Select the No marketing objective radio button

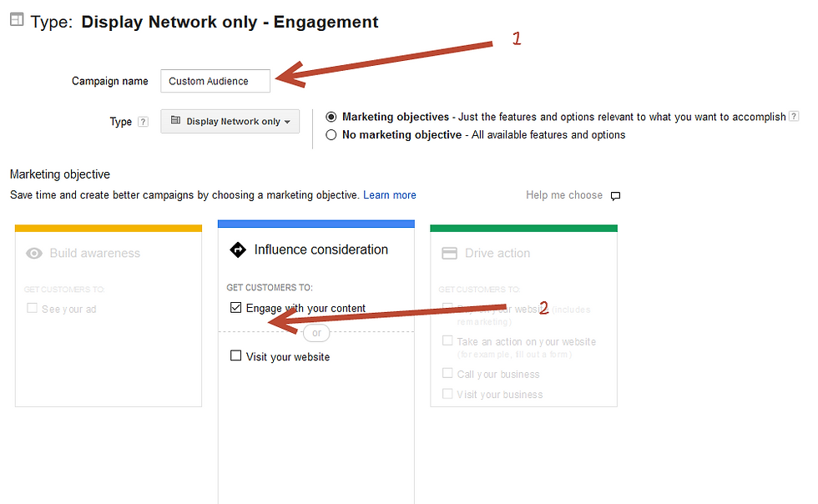(x=331, y=135)
